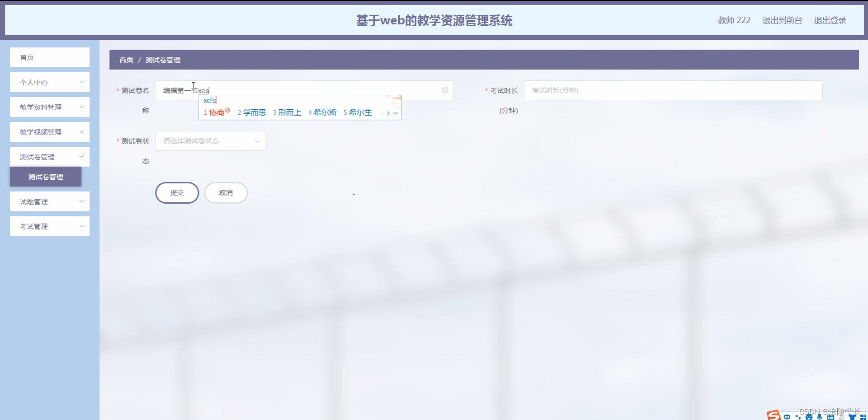Open the 试题管理 sidebar menu
Viewport: 868px width, 420px height.
50,201
